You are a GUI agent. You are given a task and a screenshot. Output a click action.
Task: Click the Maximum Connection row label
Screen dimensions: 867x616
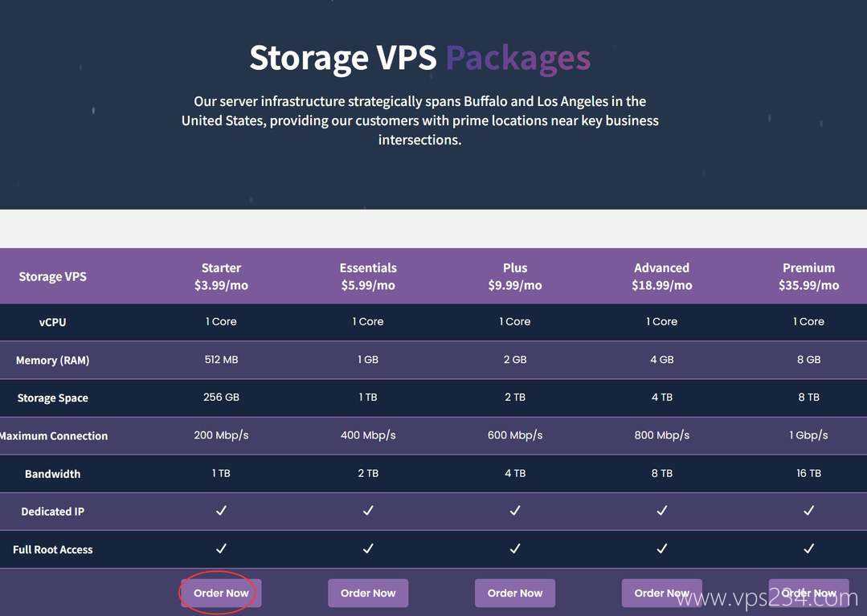coord(54,435)
